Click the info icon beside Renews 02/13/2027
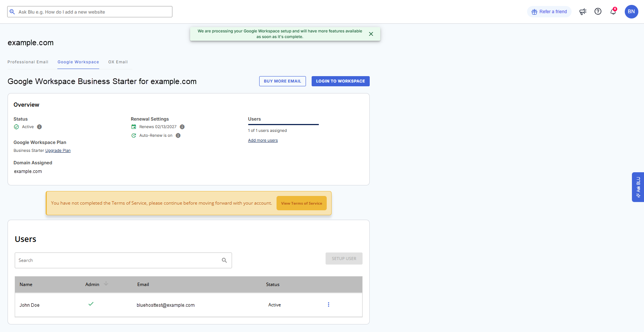 click(182, 127)
